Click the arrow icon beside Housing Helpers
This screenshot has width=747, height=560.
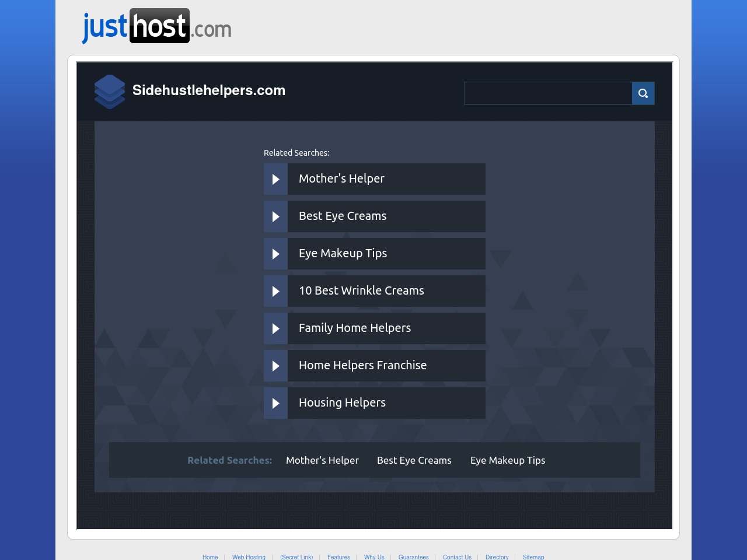click(275, 403)
